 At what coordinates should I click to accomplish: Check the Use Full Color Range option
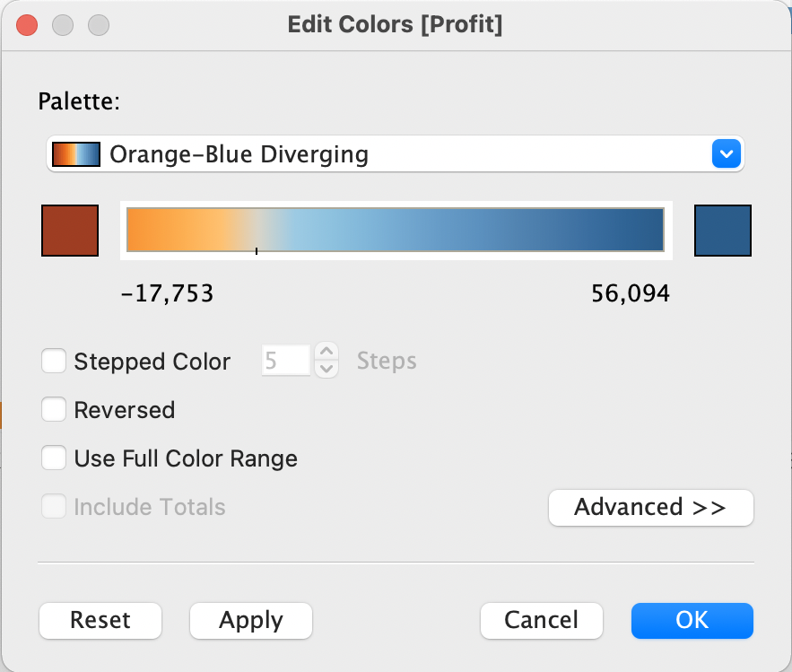(x=55, y=458)
